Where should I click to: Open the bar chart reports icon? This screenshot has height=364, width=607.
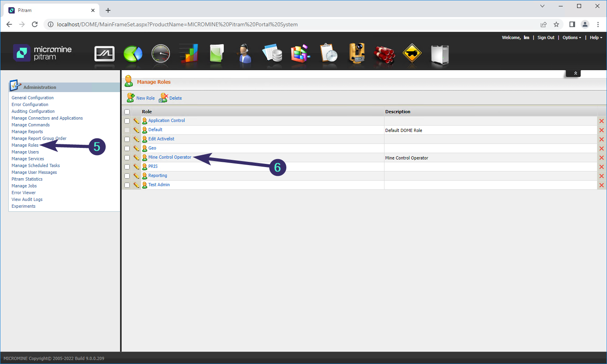pyautogui.click(x=189, y=54)
